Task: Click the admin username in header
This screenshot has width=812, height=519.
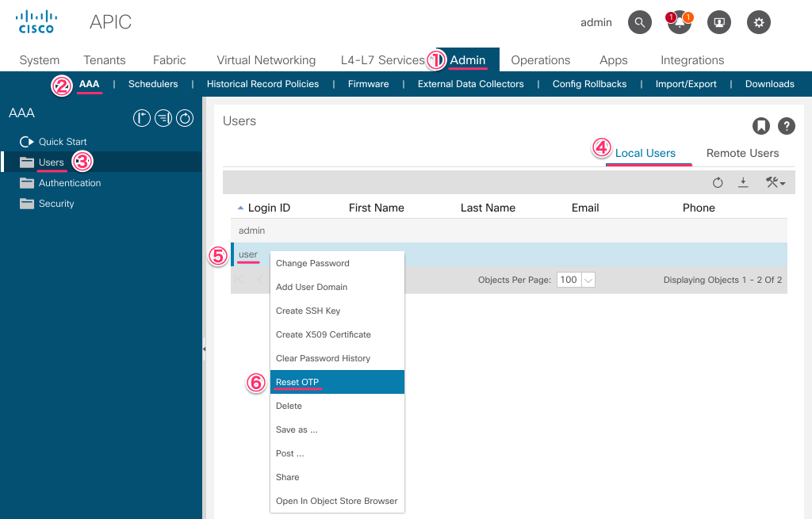Action: click(x=596, y=22)
